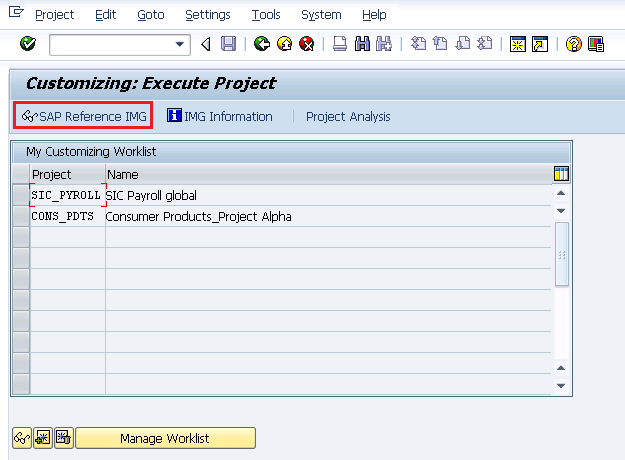625x460 pixels.
Task: Open the Goto menu
Action: 151,15
